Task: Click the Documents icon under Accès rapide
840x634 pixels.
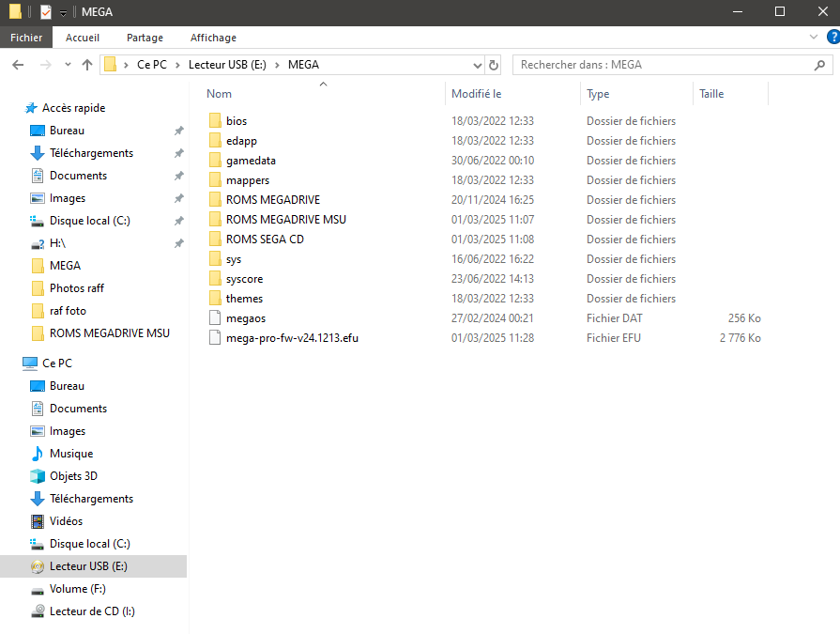Action: [x=38, y=176]
